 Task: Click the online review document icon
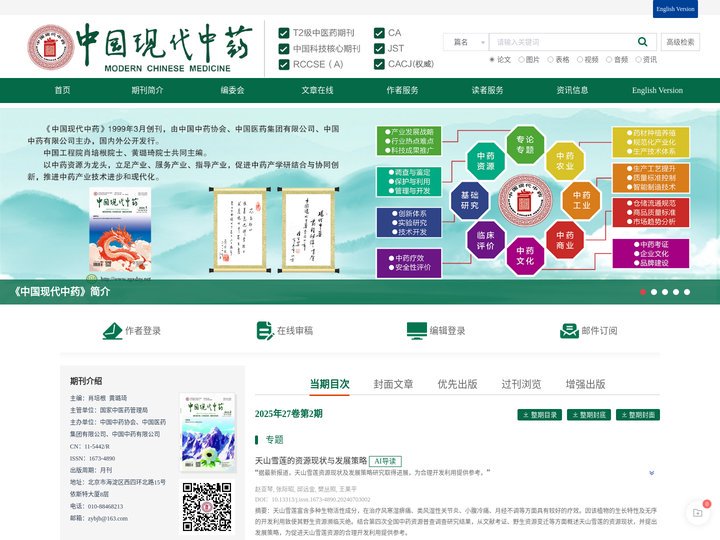coord(265,331)
